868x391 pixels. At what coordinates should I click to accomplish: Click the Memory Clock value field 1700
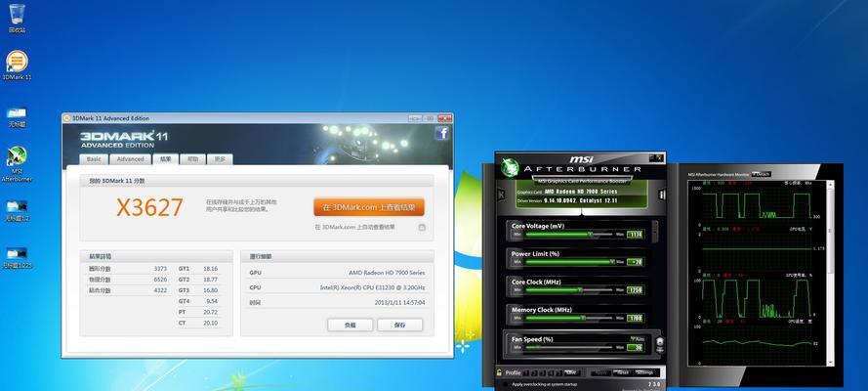click(x=635, y=318)
